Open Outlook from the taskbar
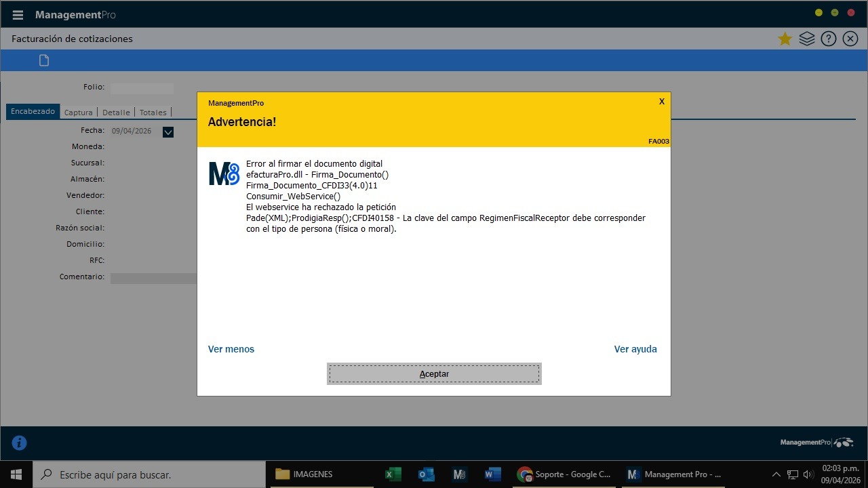 pos(426,474)
